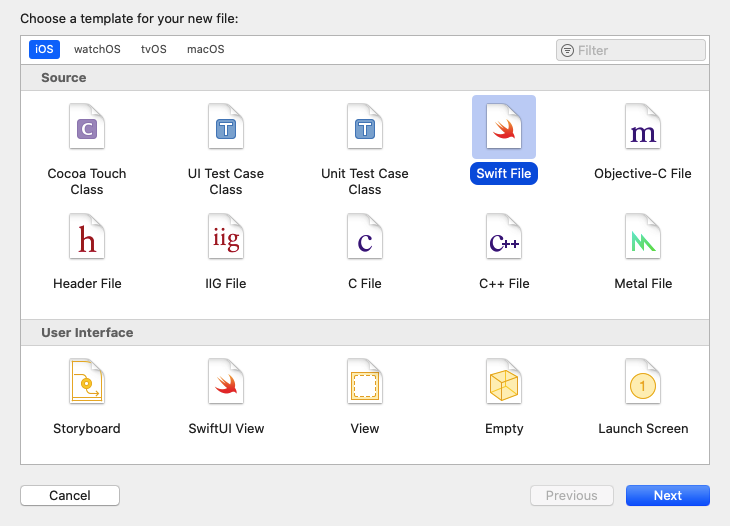The height and width of the screenshot is (526, 730).
Task: Select the Metal File template icon
Action: (643, 237)
